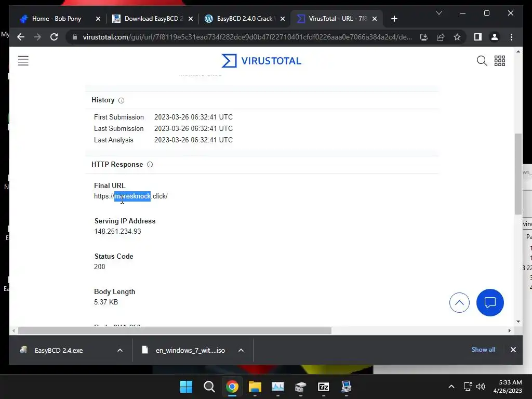The height and width of the screenshot is (399, 532).
Task: Open the blue chat bubble button
Action: [490, 303]
